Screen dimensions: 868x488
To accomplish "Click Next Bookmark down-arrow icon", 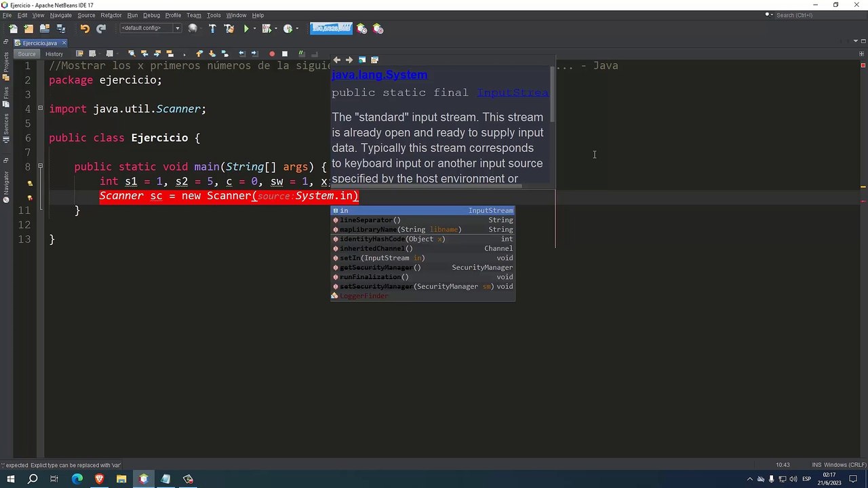I will tap(212, 54).
